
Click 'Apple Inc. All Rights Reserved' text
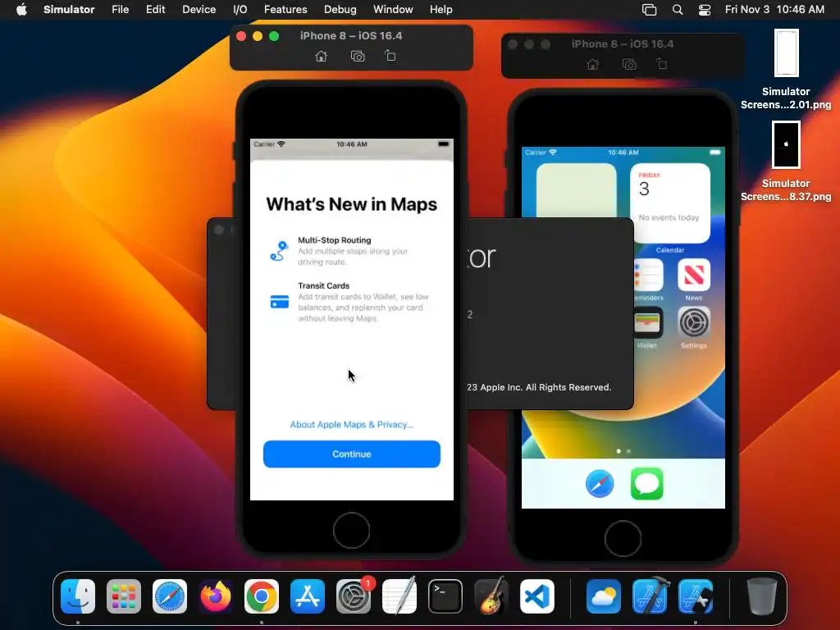coord(546,387)
